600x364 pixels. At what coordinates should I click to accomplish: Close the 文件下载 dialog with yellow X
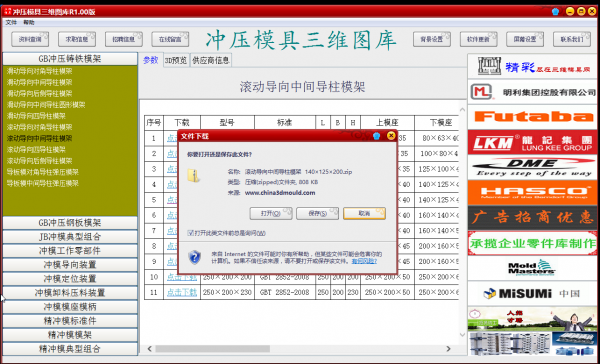click(x=391, y=136)
